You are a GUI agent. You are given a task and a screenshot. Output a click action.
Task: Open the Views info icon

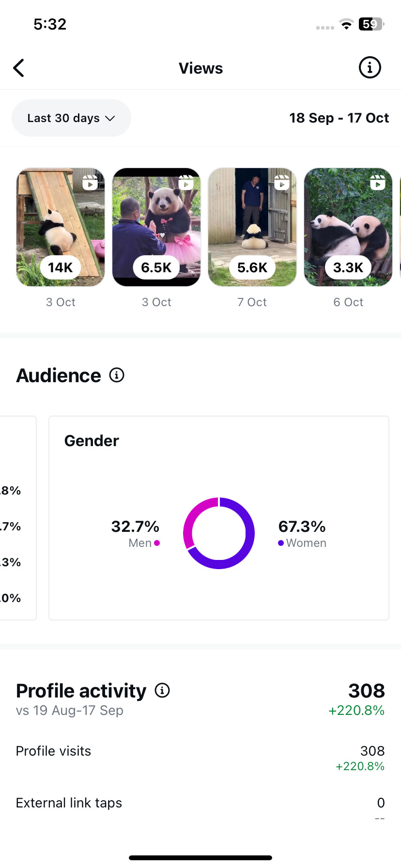tap(370, 68)
